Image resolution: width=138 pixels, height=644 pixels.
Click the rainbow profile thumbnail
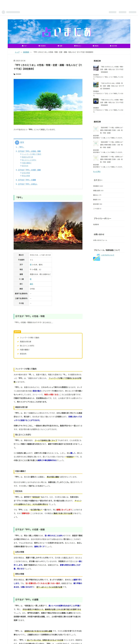96,257
